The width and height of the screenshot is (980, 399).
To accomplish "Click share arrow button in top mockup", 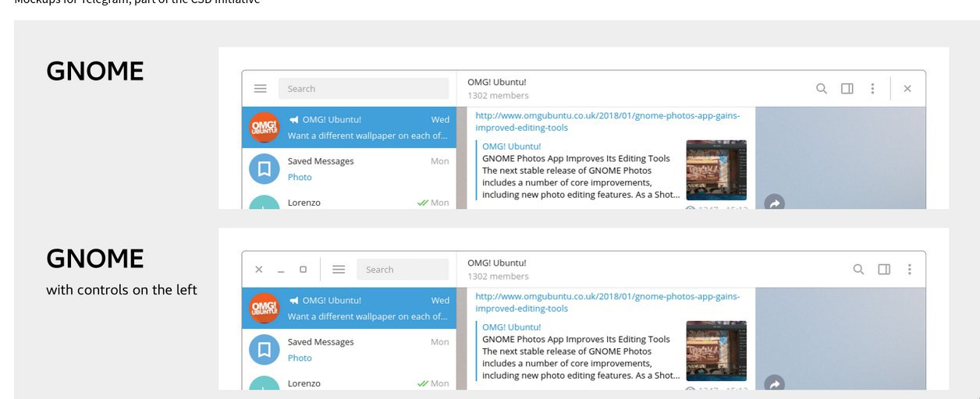I will [774, 203].
